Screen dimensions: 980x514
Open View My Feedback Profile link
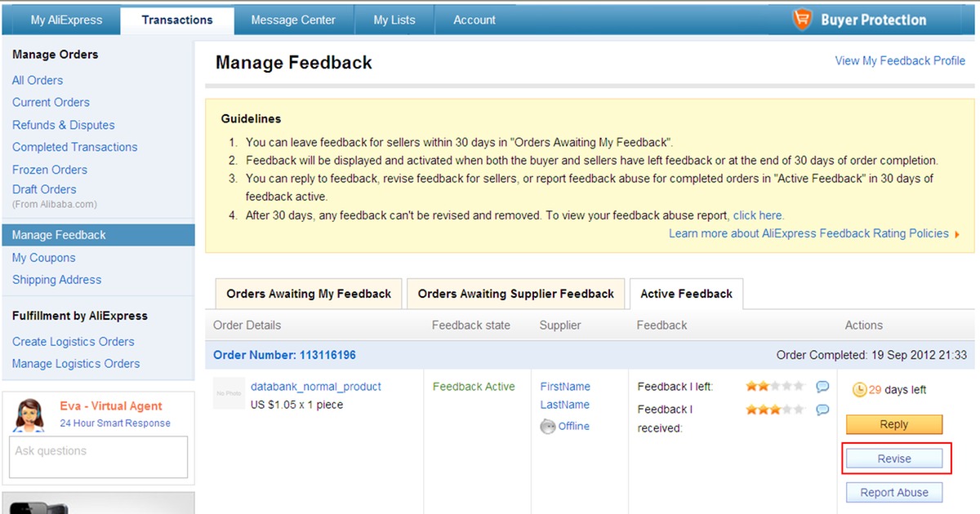point(899,60)
